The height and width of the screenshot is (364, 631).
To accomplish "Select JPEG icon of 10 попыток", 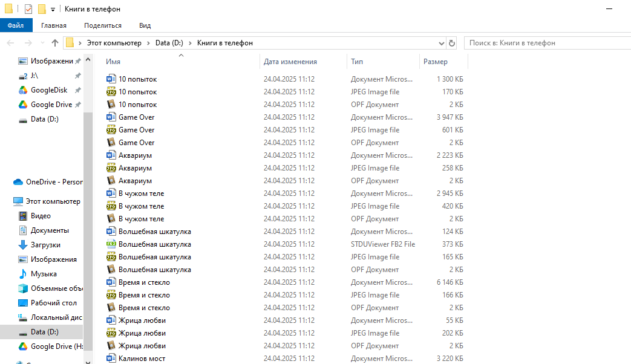I will (111, 92).
